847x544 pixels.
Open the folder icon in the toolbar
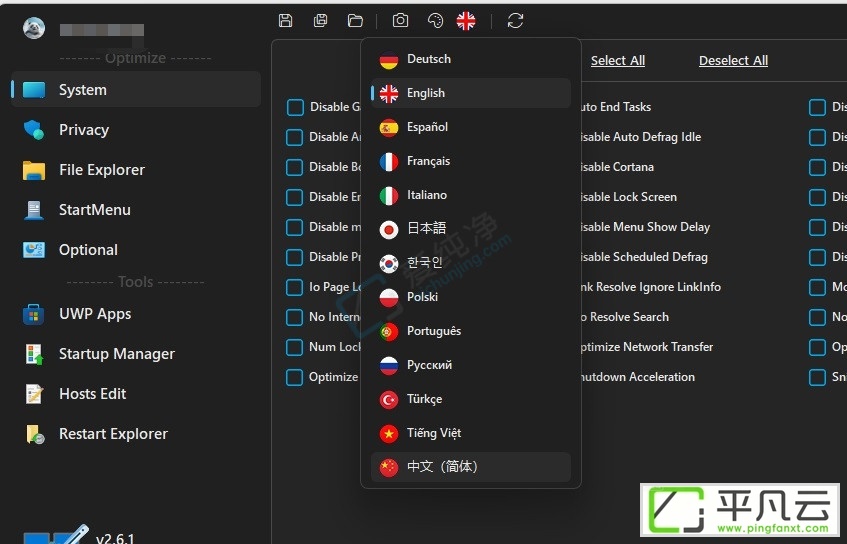[355, 21]
